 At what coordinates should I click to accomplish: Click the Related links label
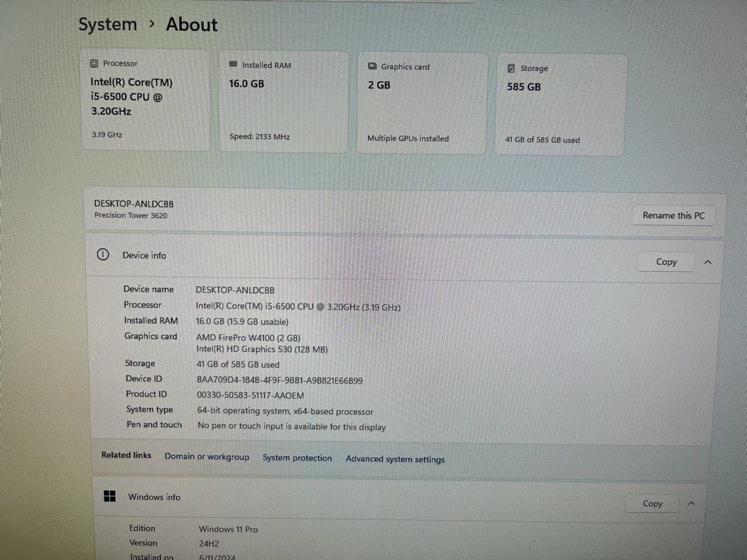tap(127, 455)
